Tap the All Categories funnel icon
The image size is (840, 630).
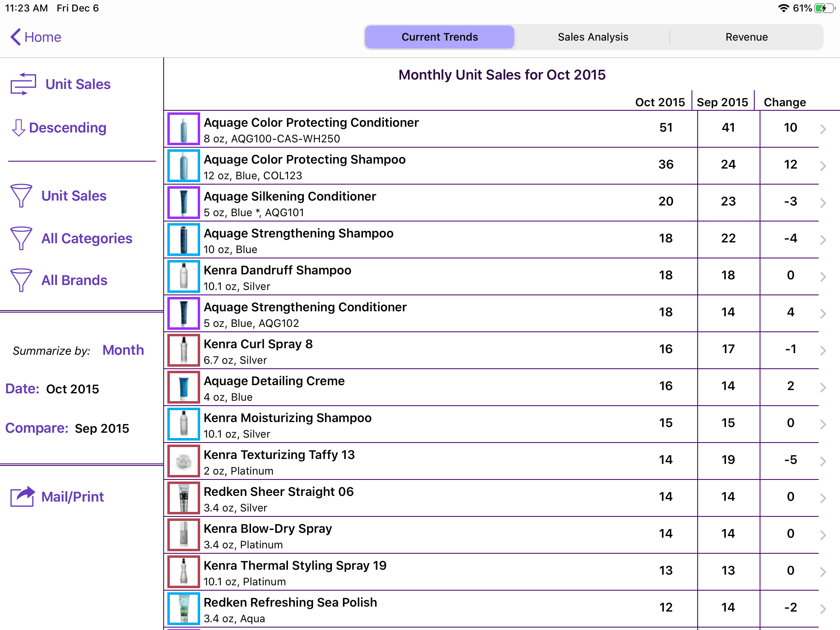click(x=21, y=238)
